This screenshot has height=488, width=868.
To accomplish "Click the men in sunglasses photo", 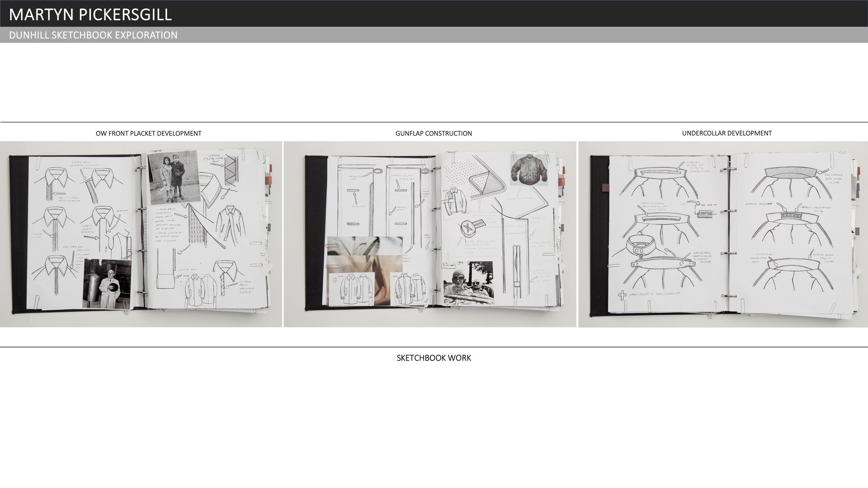I will point(468,283).
